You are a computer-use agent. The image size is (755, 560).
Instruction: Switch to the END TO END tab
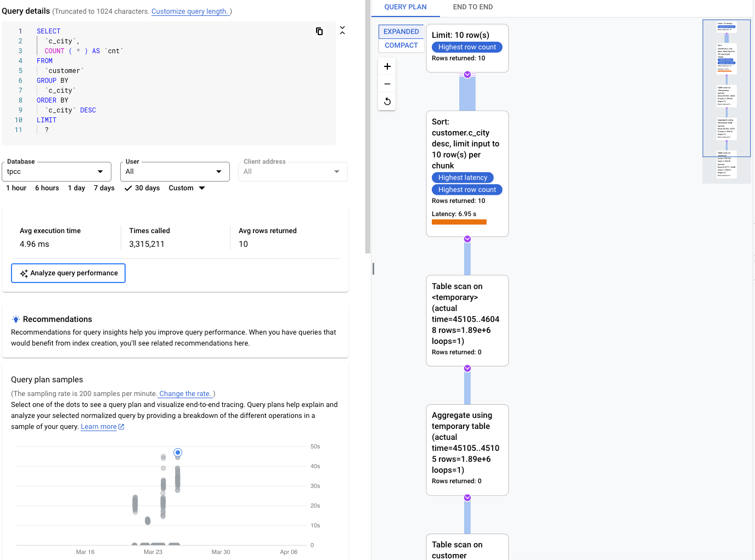(473, 7)
